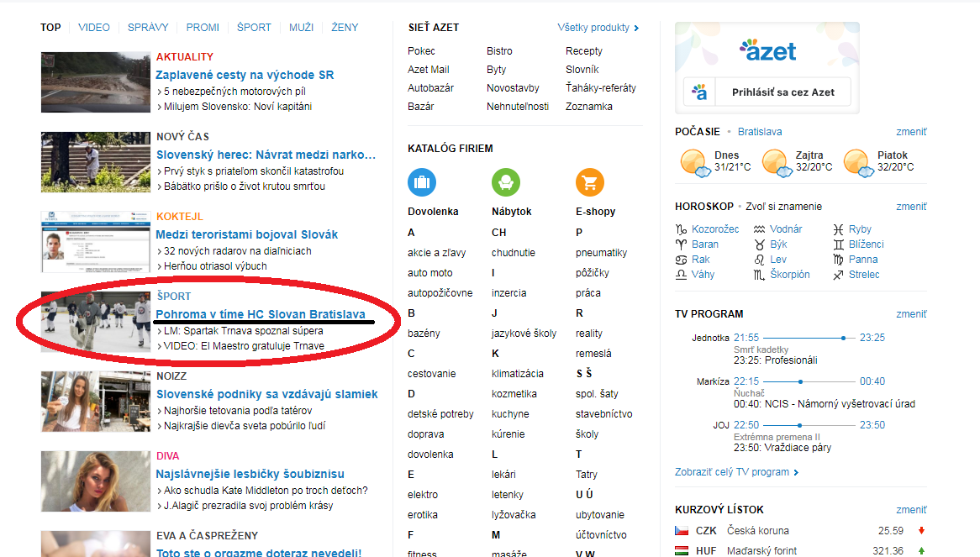This screenshot has width=980, height=557.
Task: Open Zobraziť celý TV program link
Action: 736,472
